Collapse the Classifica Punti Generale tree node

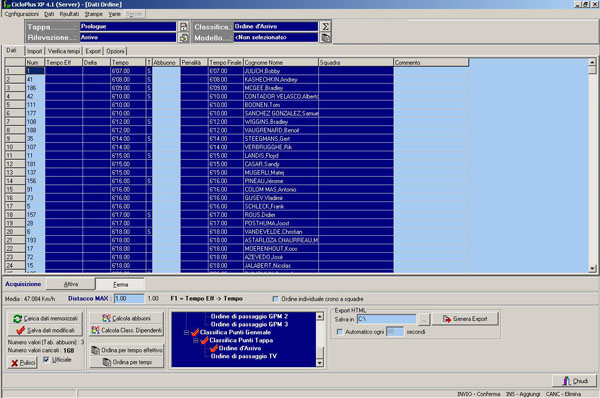coord(186,332)
